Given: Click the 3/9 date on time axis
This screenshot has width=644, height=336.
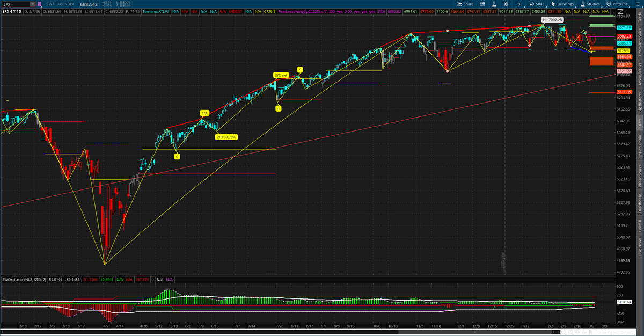Looking at the screenshot, I should [605, 326].
